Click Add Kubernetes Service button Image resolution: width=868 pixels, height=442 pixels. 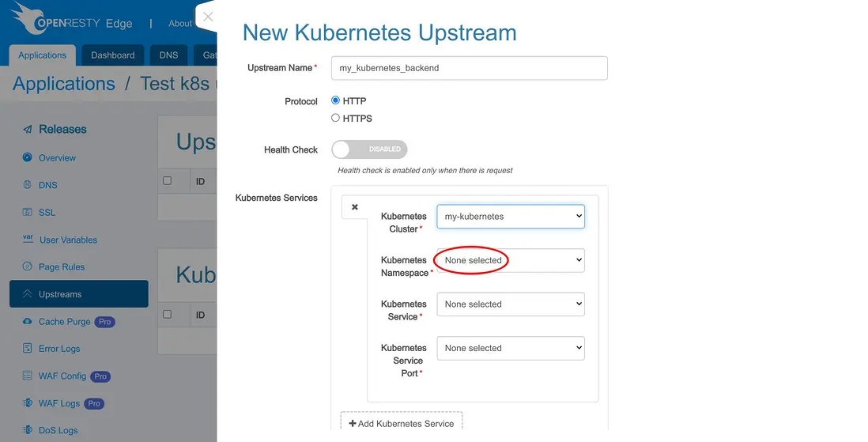(402, 423)
